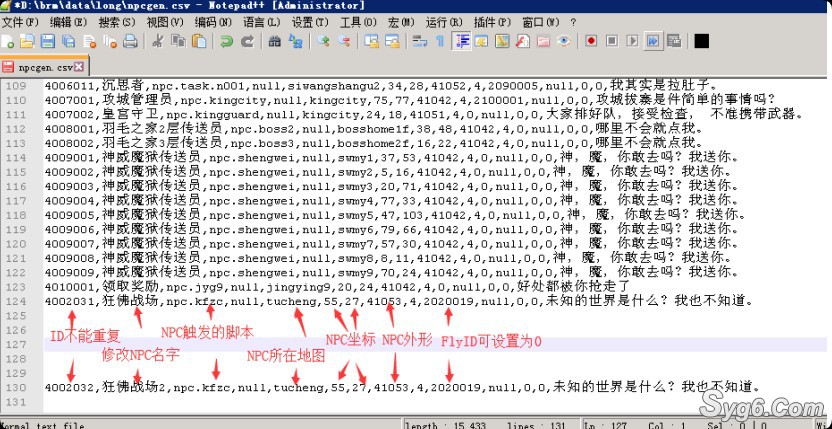The width and height of the screenshot is (832, 429).
Task: Click the black color square in toolbar
Action: [701, 41]
